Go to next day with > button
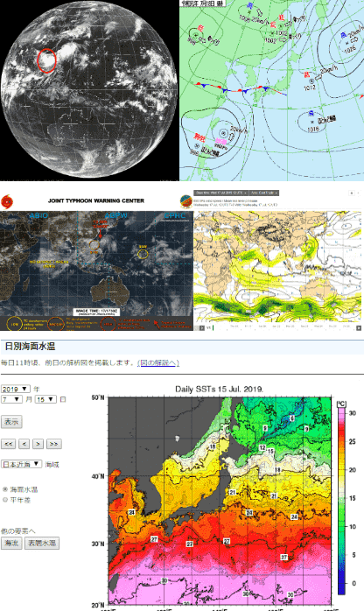The image size is (364, 611). pyautogui.click(x=38, y=444)
